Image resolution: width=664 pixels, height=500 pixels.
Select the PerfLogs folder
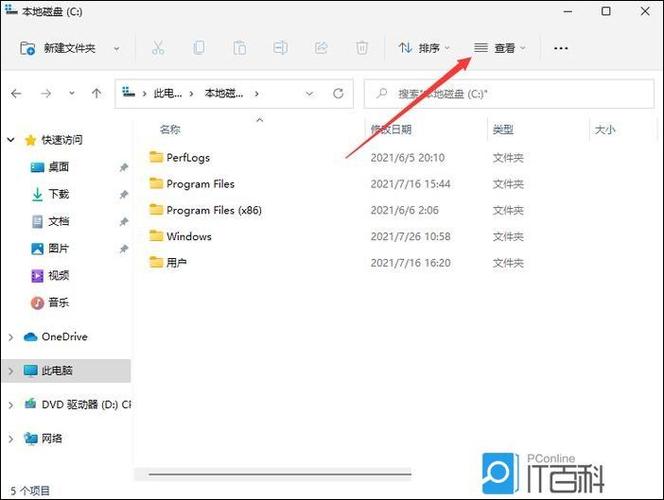pyautogui.click(x=188, y=158)
